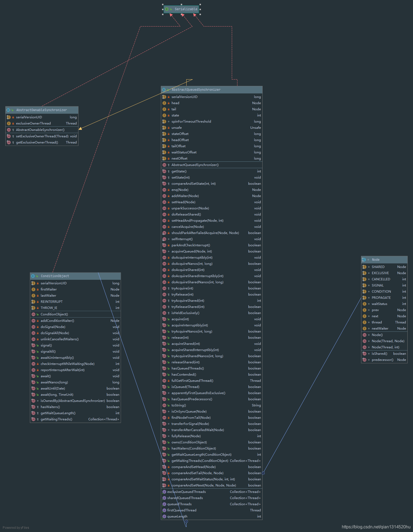
Task: Select nextWaiter field in Node
Action: (x=384, y=329)
